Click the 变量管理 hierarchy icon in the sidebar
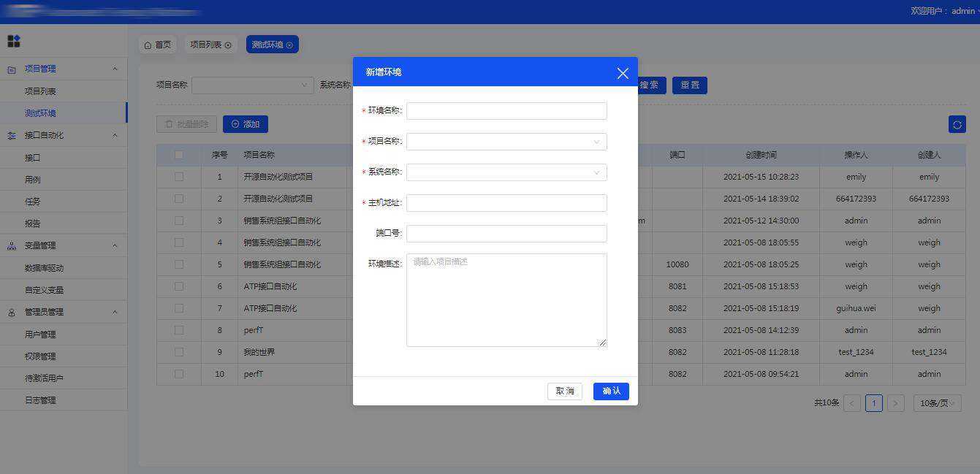Image resolution: width=980 pixels, height=474 pixels. point(11,246)
